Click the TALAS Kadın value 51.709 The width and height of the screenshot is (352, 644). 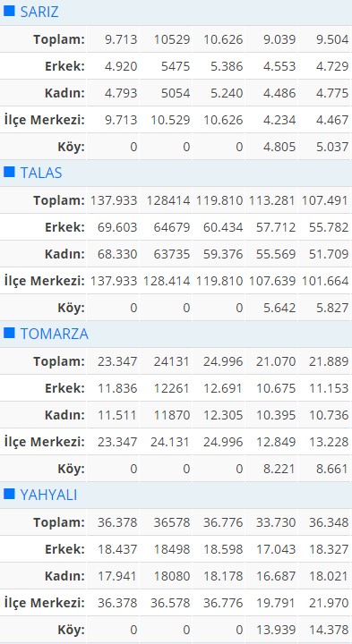329,254
